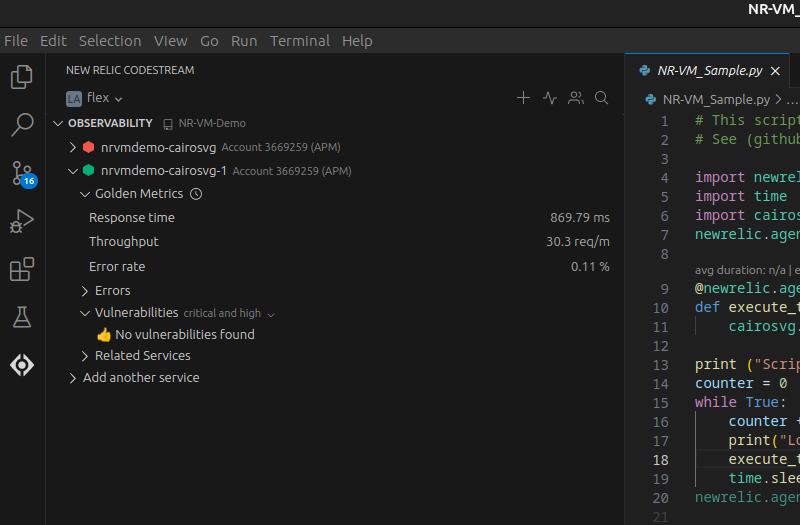Screen dimensions: 800x525
Task: Select the NR-VM_Sample.py editor tab
Action: click(707, 70)
